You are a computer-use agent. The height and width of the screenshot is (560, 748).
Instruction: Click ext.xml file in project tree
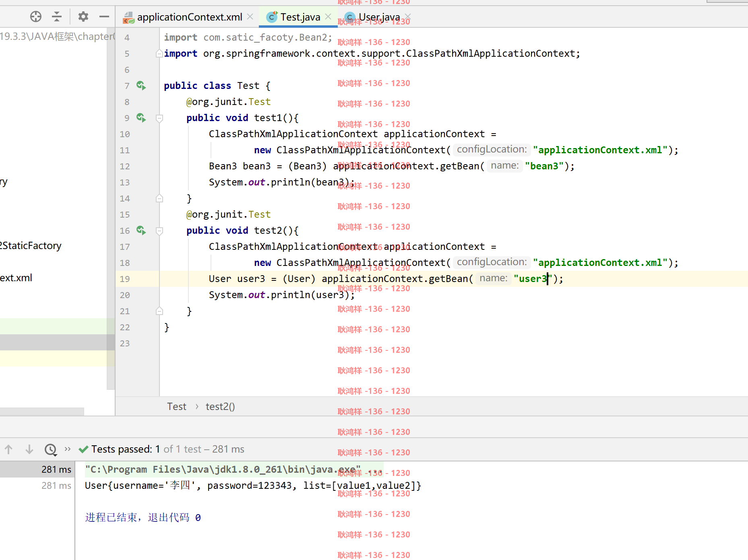[16, 278]
